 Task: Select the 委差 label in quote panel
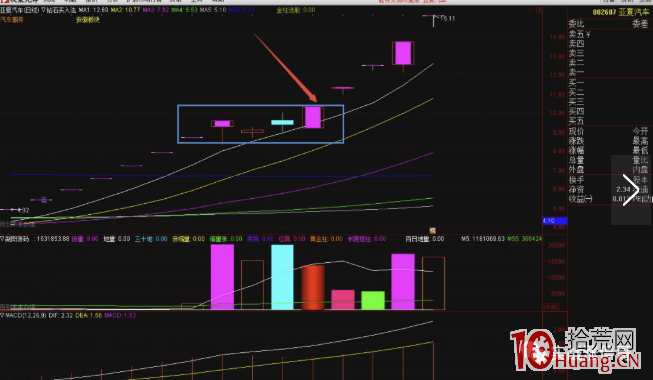point(640,24)
